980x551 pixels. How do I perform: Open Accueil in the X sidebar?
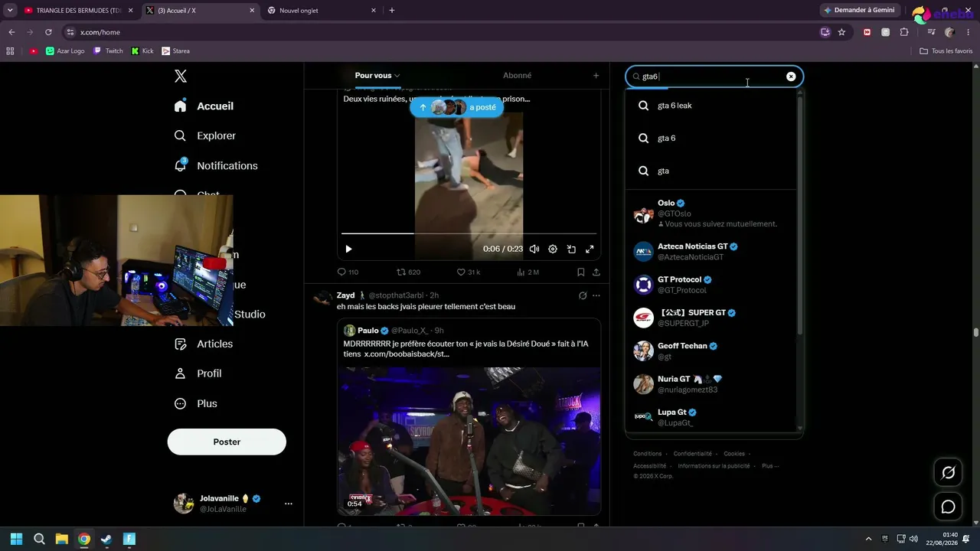(x=204, y=106)
